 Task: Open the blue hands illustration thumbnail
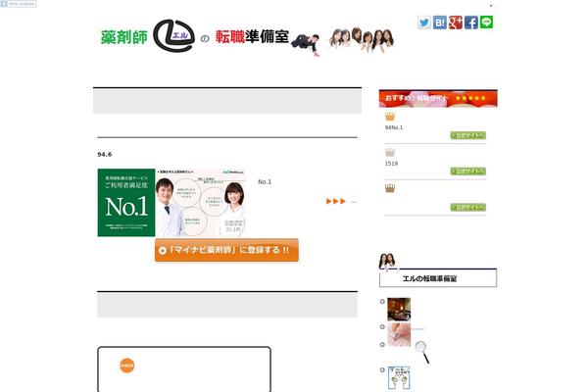tap(399, 378)
